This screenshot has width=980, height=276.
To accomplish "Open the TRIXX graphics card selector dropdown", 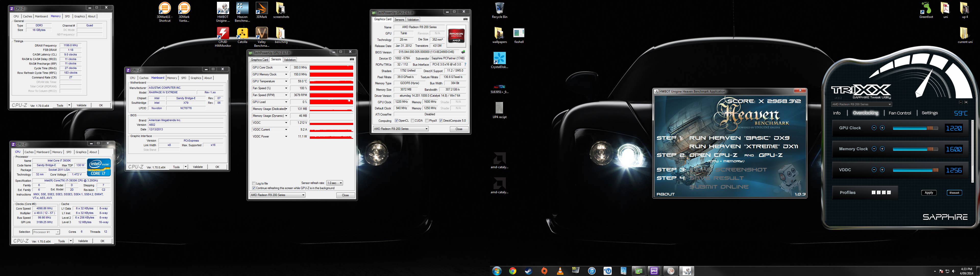I will click(x=861, y=104).
